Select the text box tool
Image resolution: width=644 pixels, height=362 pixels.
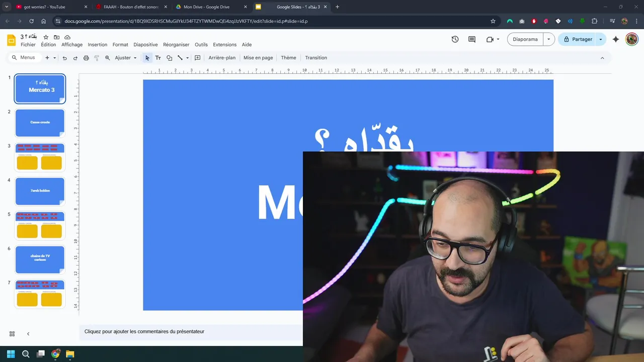coord(158,58)
